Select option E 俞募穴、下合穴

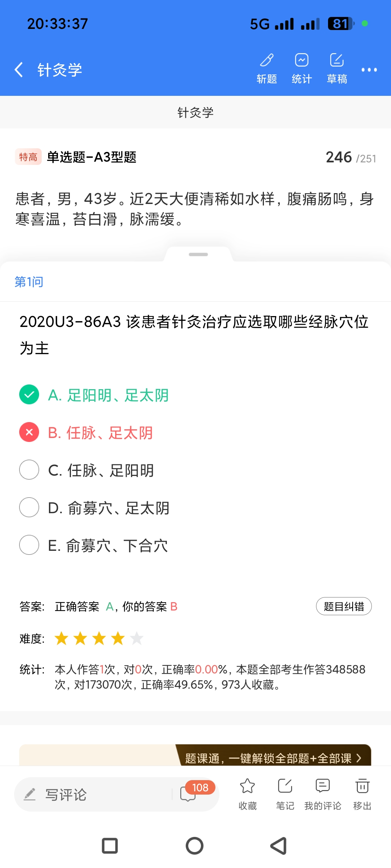[29, 545]
